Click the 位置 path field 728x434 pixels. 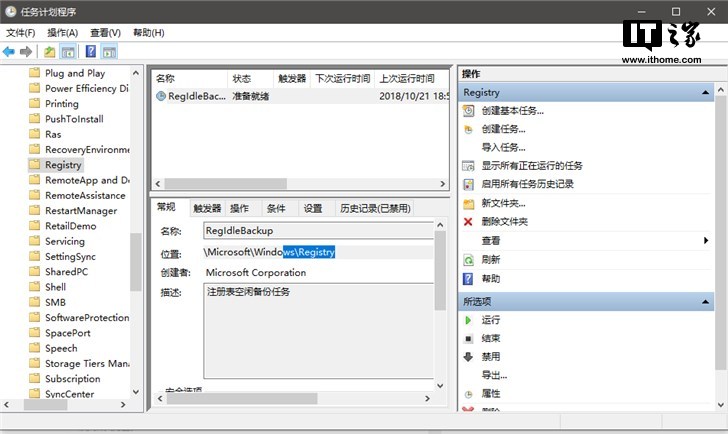point(318,252)
